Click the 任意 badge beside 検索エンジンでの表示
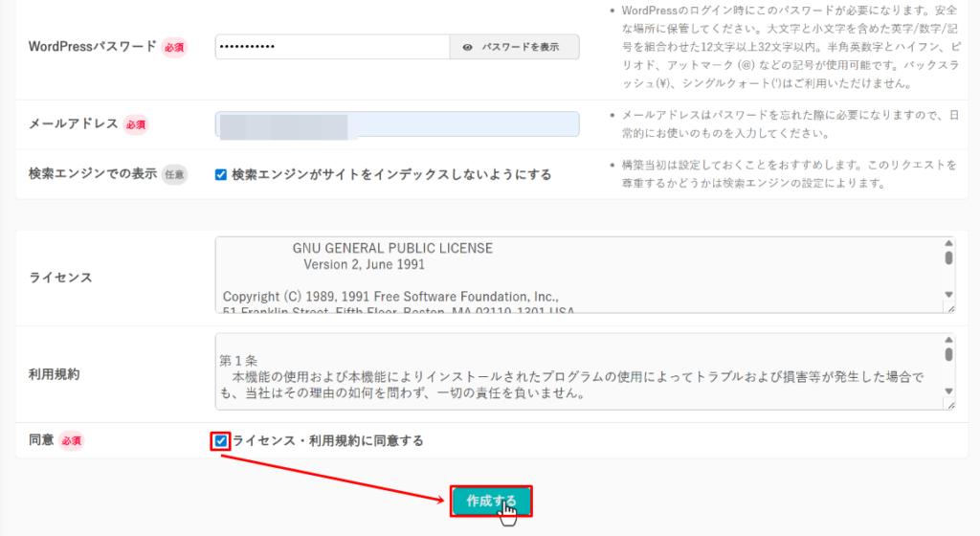 click(x=173, y=174)
